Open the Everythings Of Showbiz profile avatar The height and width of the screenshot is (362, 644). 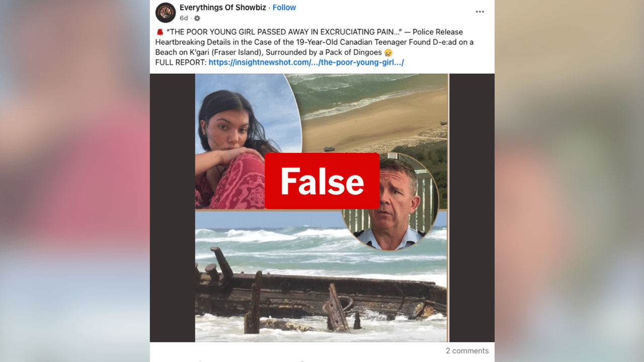pyautogui.click(x=166, y=13)
